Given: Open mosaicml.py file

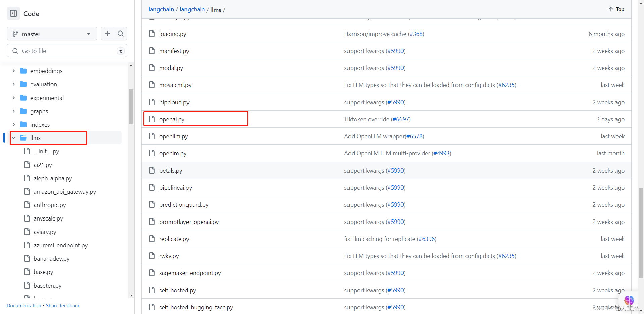Looking at the screenshot, I should (x=175, y=85).
